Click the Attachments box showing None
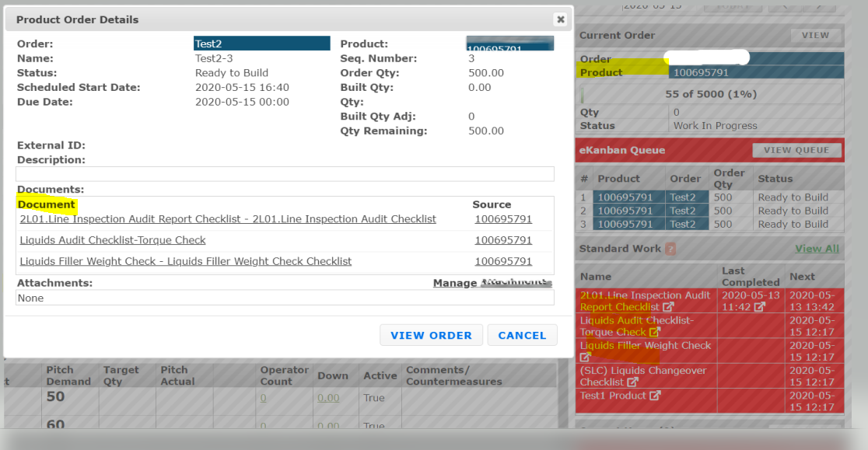The image size is (868, 450). click(x=285, y=298)
